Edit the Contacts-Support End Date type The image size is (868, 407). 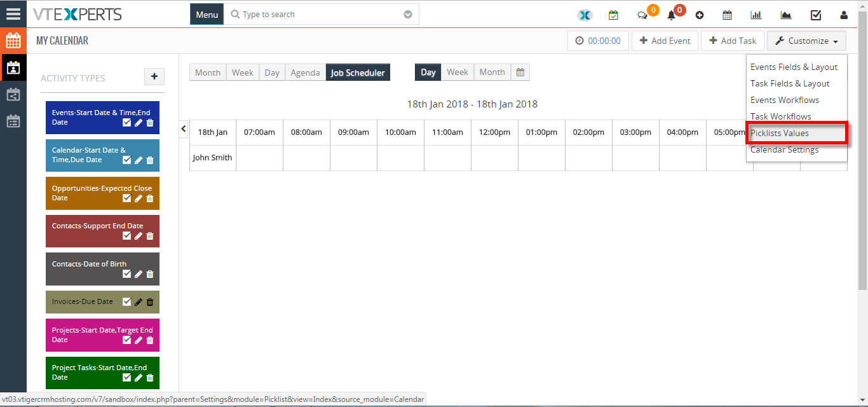point(139,236)
